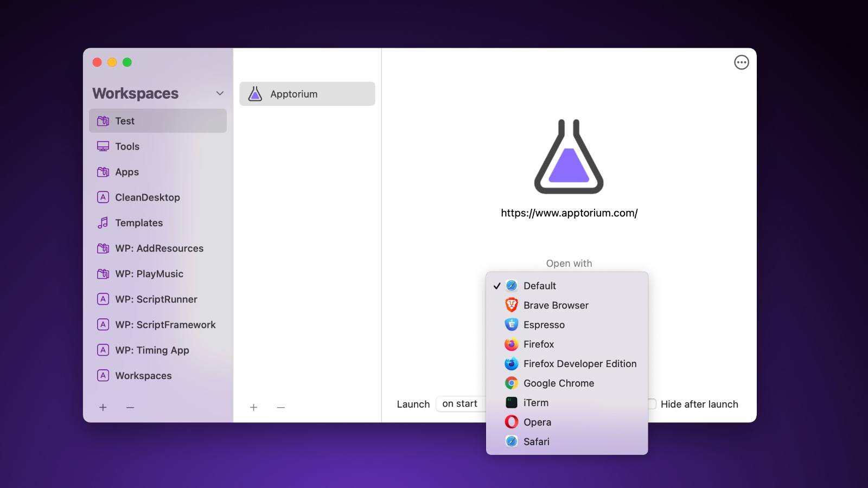Viewport: 868px width, 488px height.
Task: Click the WP: AddResources folder icon
Action: tap(103, 248)
